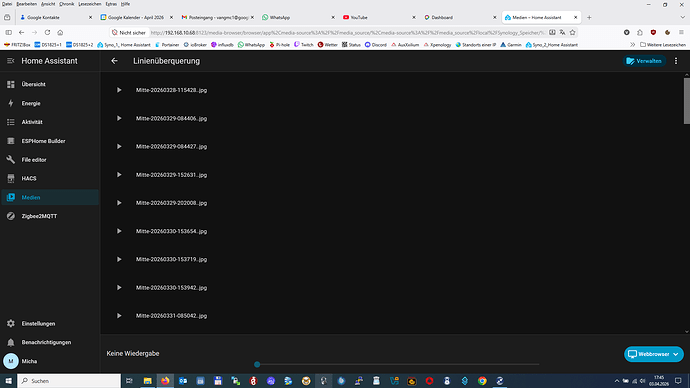Go to browser home page
This screenshot has height=388, width=690.
60,33
